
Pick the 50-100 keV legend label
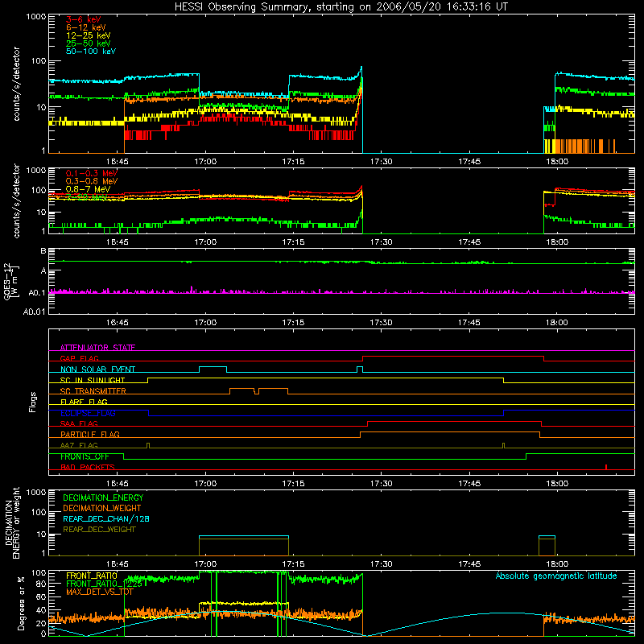[90, 51]
